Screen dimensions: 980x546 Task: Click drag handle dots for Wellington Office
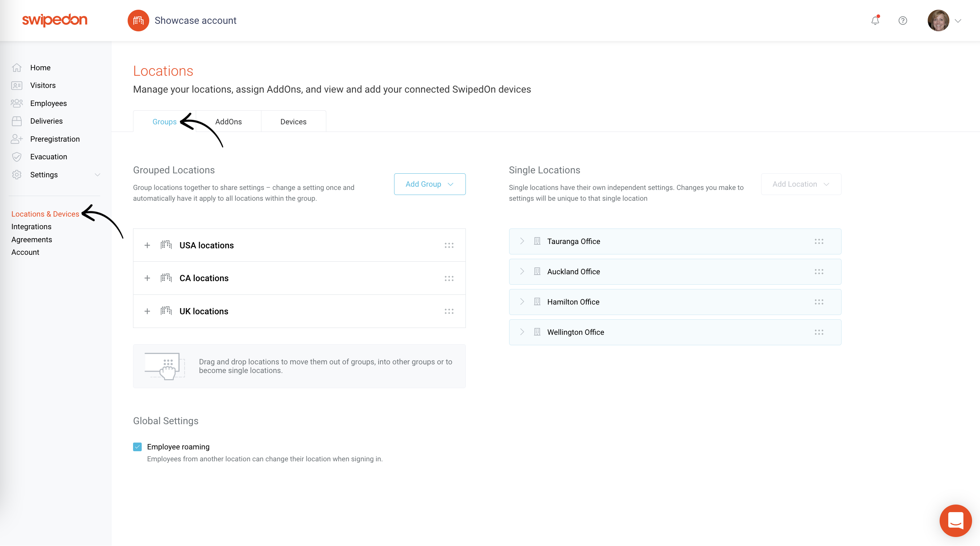(x=819, y=332)
